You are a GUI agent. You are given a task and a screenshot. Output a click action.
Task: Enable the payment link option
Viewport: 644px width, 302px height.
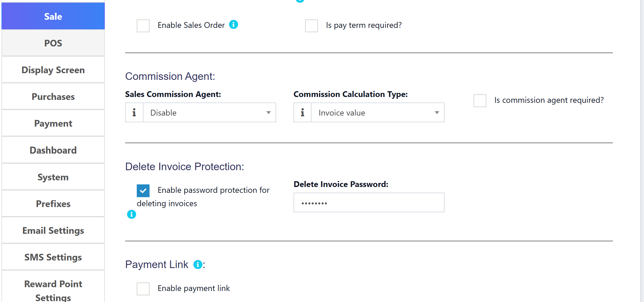point(143,289)
